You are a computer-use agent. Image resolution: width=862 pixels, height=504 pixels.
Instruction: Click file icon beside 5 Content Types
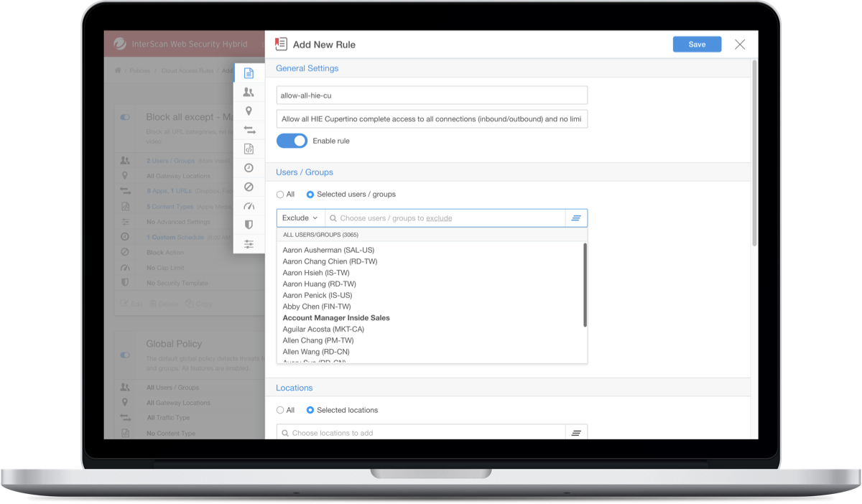(x=125, y=207)
